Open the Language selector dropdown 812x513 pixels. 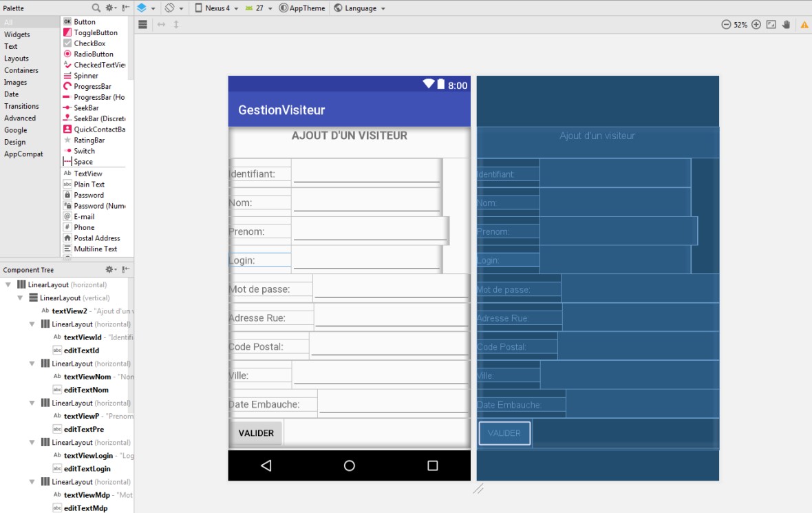[359, 8]
